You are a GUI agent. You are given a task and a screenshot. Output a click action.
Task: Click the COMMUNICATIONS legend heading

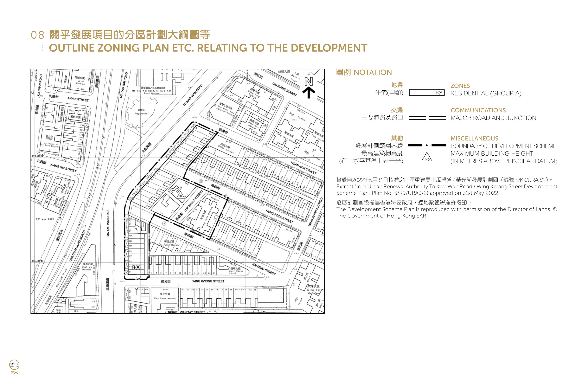(478, 110)
